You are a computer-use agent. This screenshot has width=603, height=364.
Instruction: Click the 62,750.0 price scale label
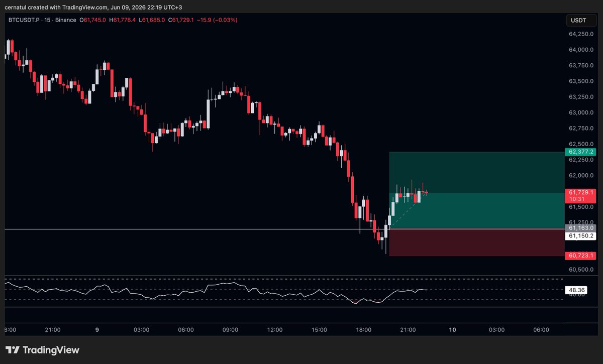click(581, 128)
